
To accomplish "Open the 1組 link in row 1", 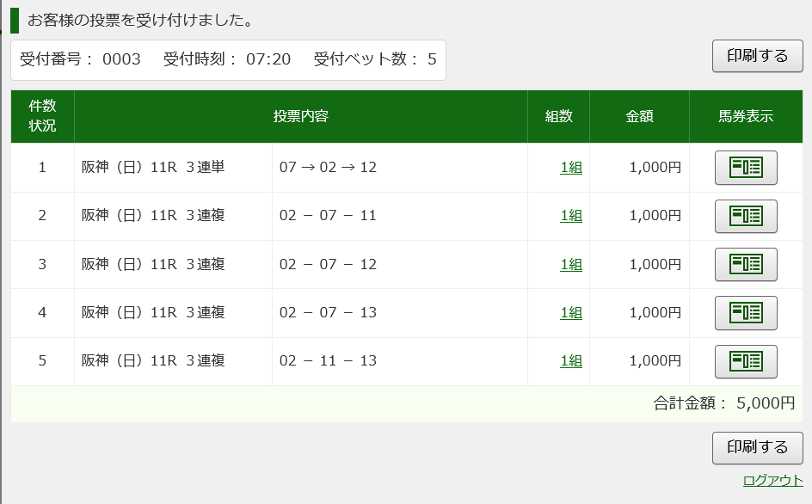I will (571, 168).
